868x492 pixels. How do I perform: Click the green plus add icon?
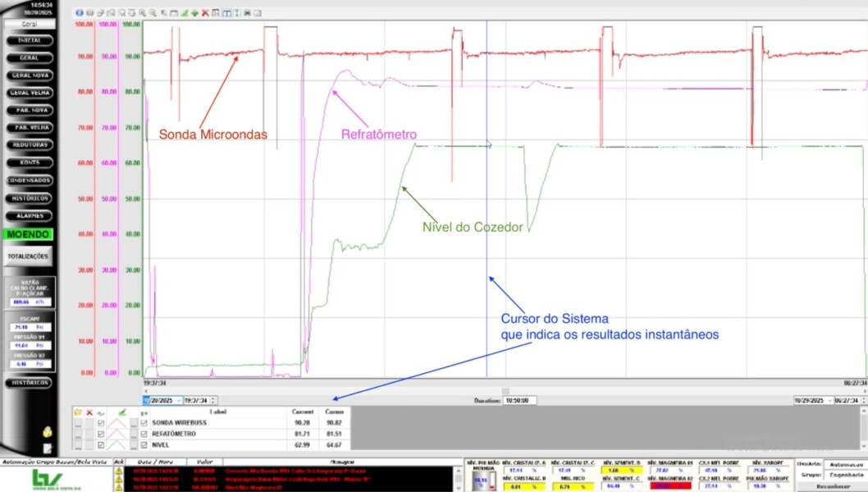click(x=194, y=13)
